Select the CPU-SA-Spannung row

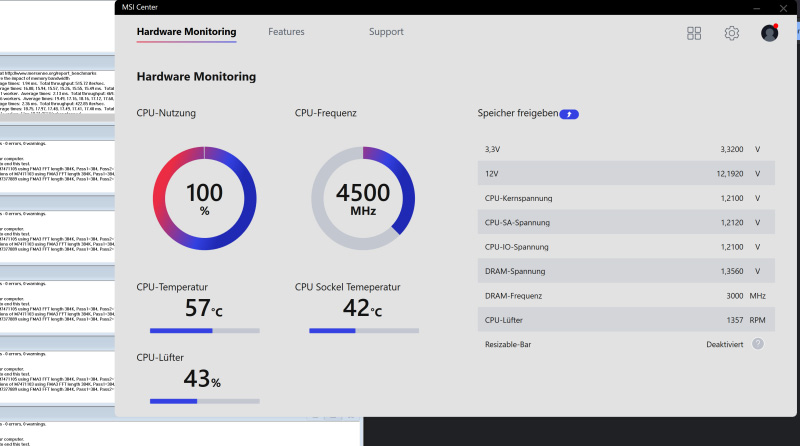(626, 222)
